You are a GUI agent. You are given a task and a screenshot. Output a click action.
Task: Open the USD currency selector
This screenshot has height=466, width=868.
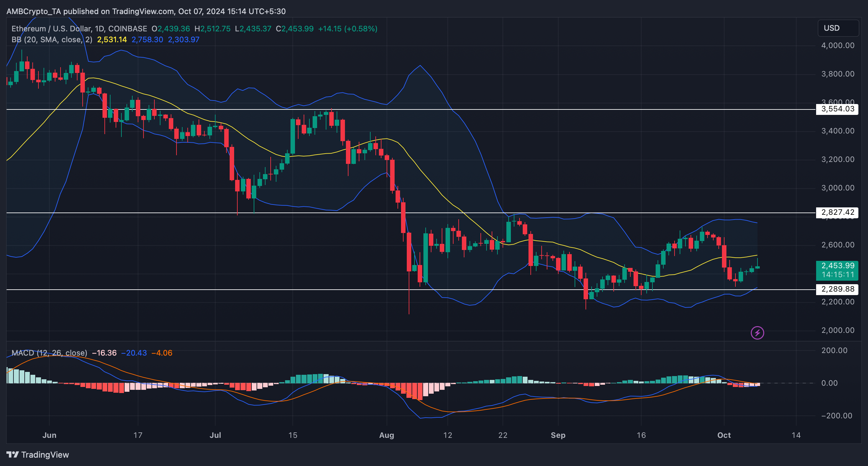838,28
